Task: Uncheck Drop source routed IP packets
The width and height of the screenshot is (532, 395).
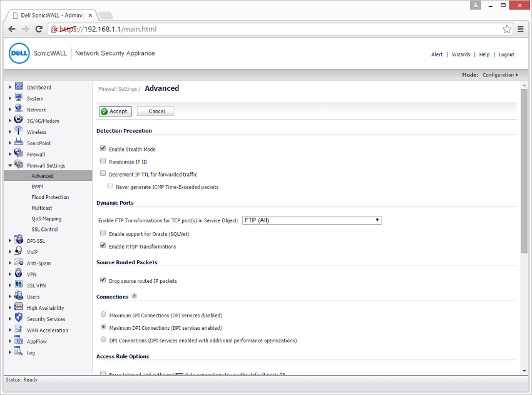Action: click(103, 280)
